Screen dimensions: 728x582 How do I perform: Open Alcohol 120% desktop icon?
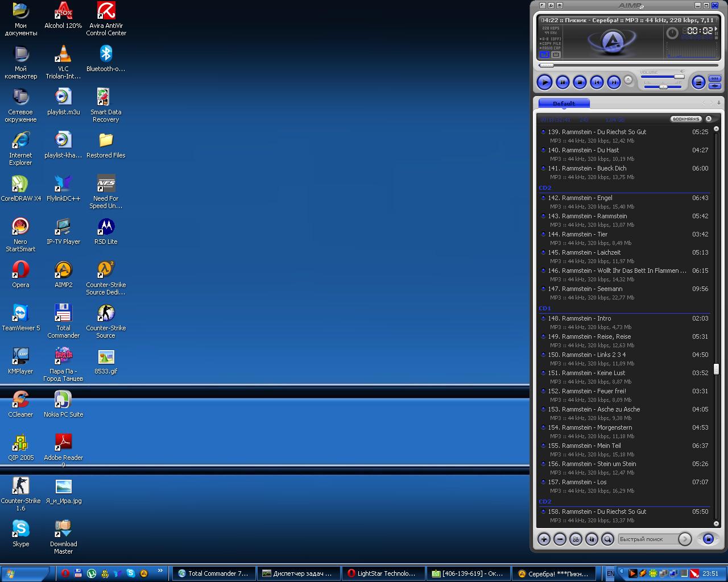[63, 16]
